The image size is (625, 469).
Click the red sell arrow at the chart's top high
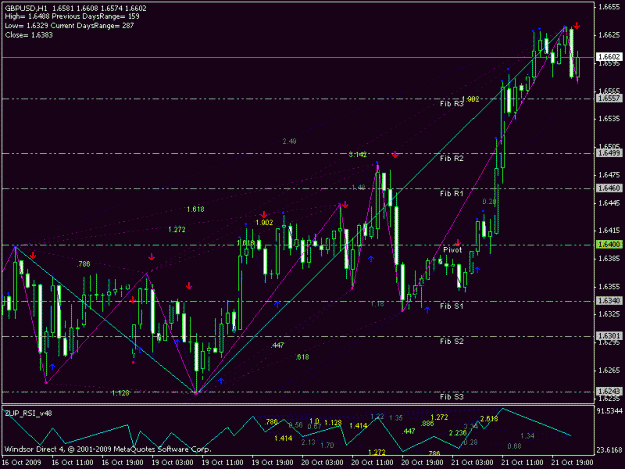pos(577,26)
